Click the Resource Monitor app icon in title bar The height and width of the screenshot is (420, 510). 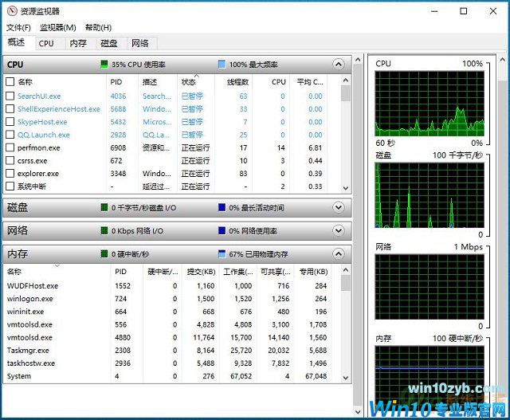pos(12,11)
